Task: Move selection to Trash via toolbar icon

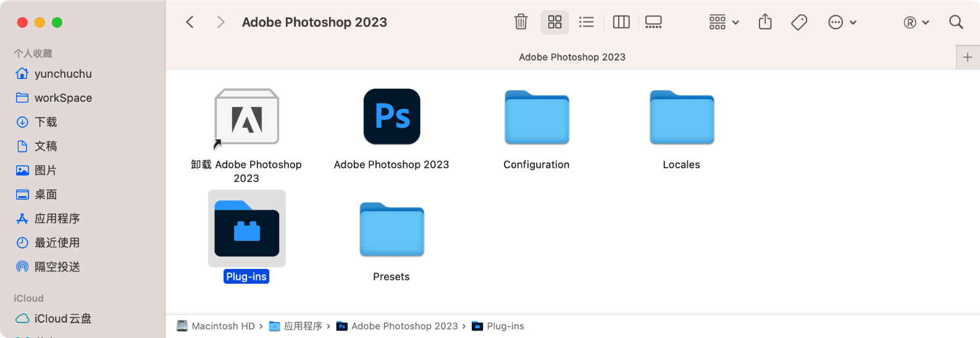Action: (521, 22)
